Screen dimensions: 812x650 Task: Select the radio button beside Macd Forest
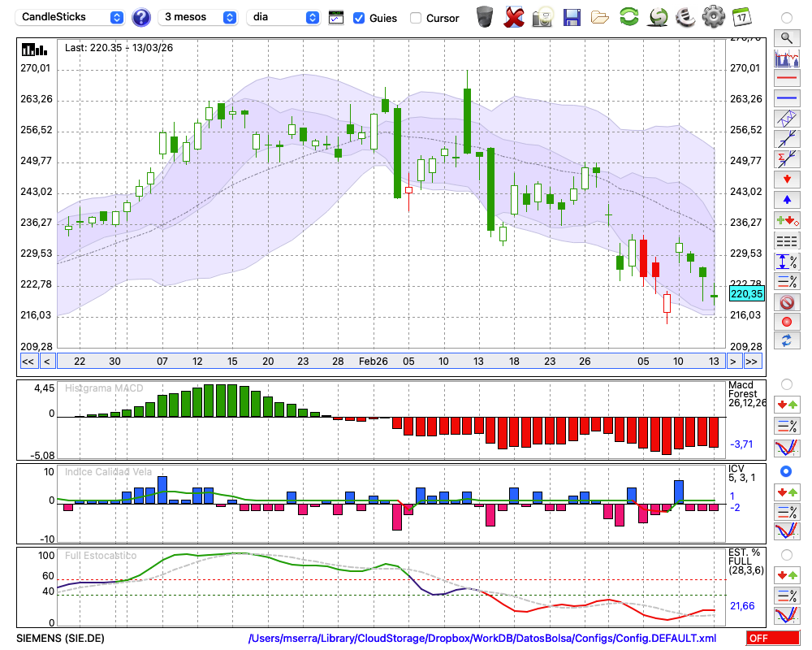pyautogui.click(x=786, y=383)
